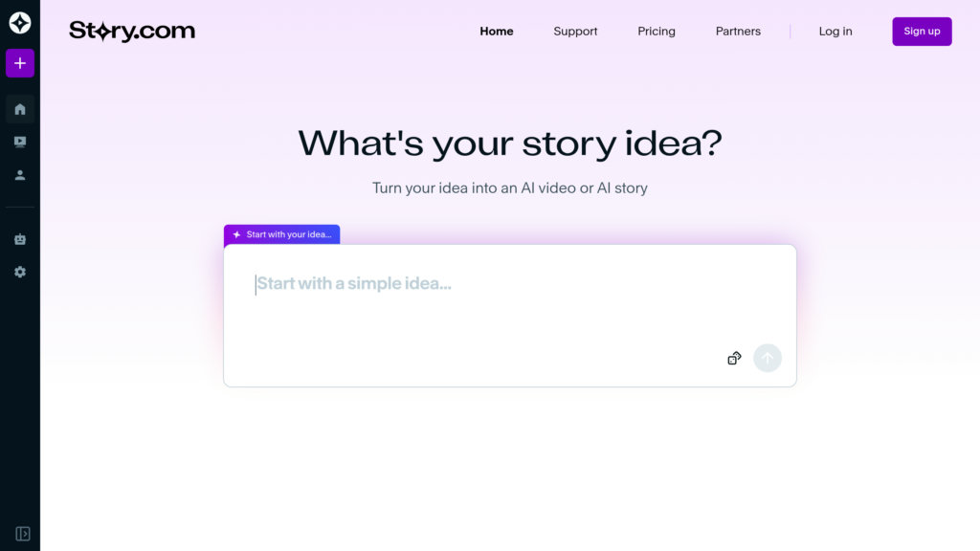Expand the sidebar with the bottom panel toggle
980x551 pixels.
tap(23, 534)
